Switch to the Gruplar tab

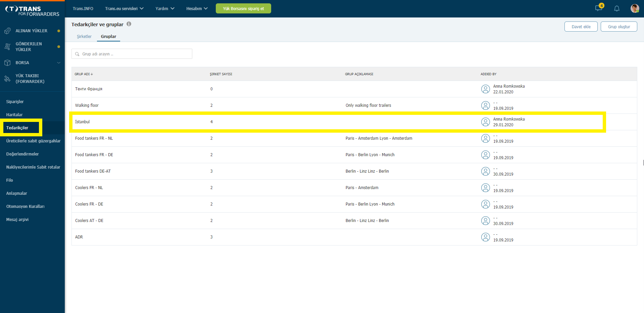108,37
